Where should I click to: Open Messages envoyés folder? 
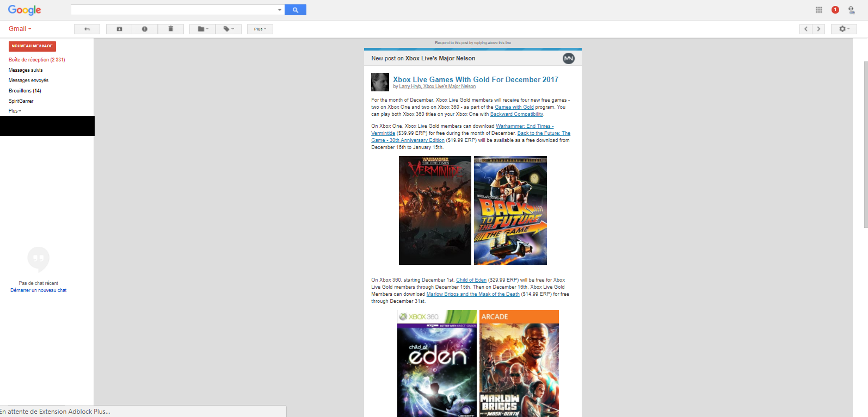28,80
